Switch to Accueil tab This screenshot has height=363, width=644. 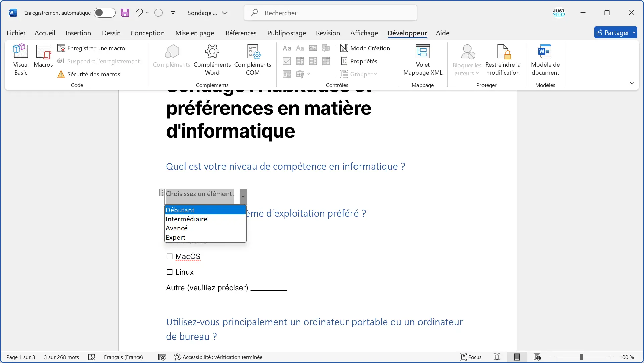[x=45, y=33]
